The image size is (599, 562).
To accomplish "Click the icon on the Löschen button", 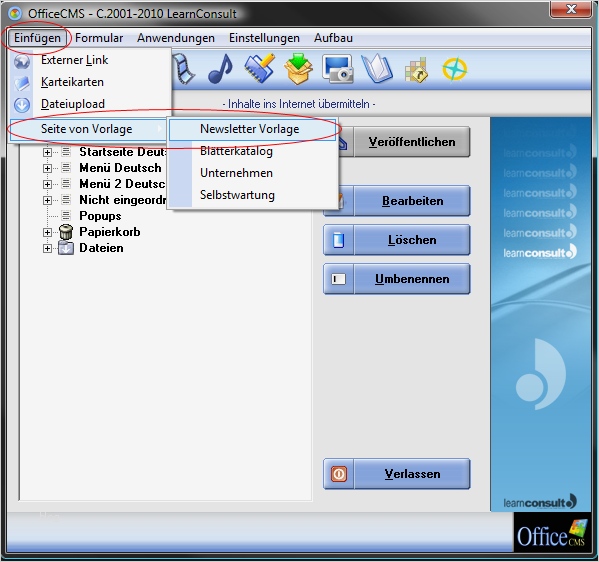I will click(338, 240).
